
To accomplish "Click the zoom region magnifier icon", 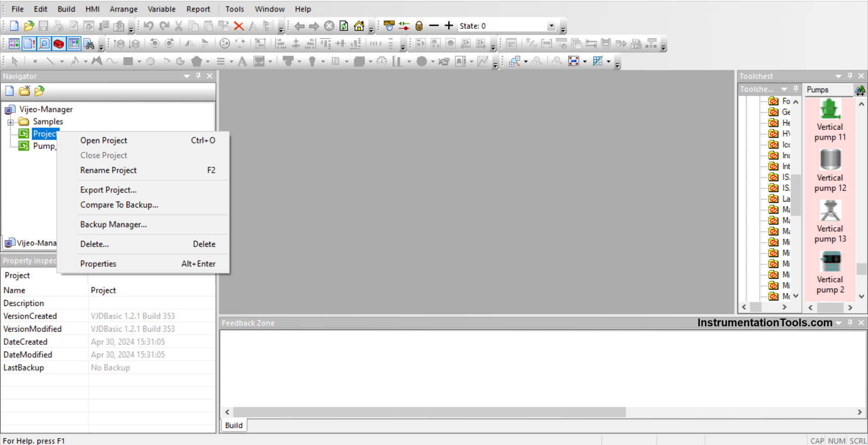I will 514,61.
